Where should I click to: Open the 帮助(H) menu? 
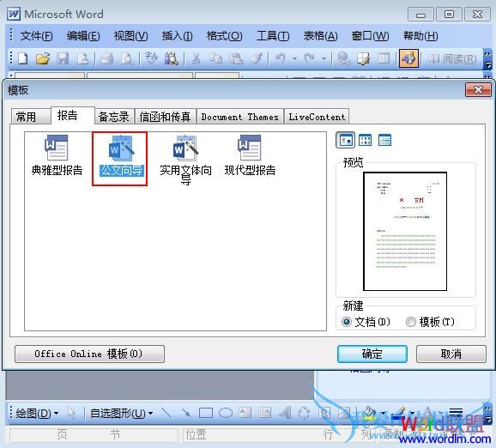420,36
